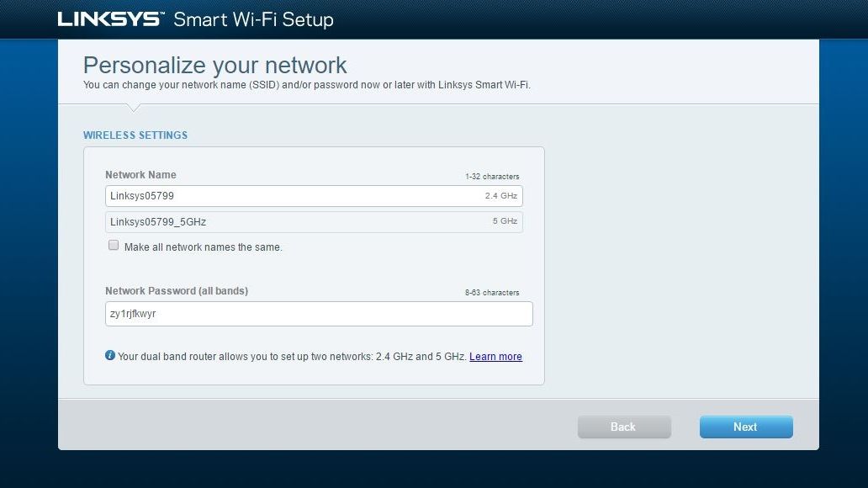Click the 'Make all network names the same' label
Screen dimensions: 868x488
click(203, 247)
